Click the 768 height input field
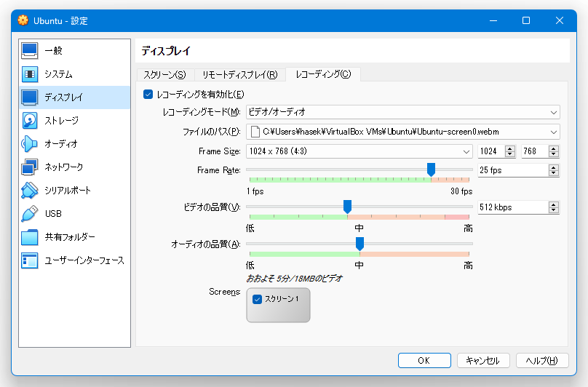The height and width of the screenshot is (387, 588). (535, 151)
